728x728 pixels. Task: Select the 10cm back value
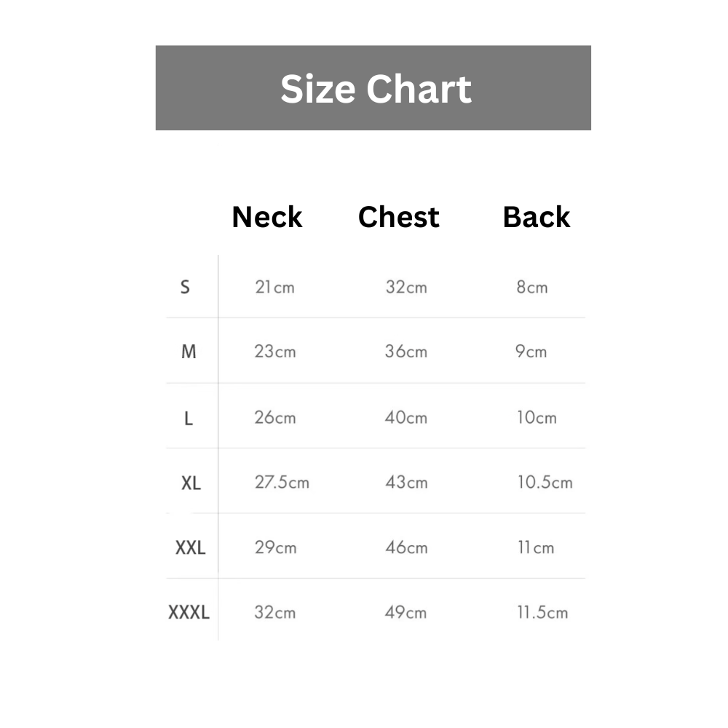point(537,418)
